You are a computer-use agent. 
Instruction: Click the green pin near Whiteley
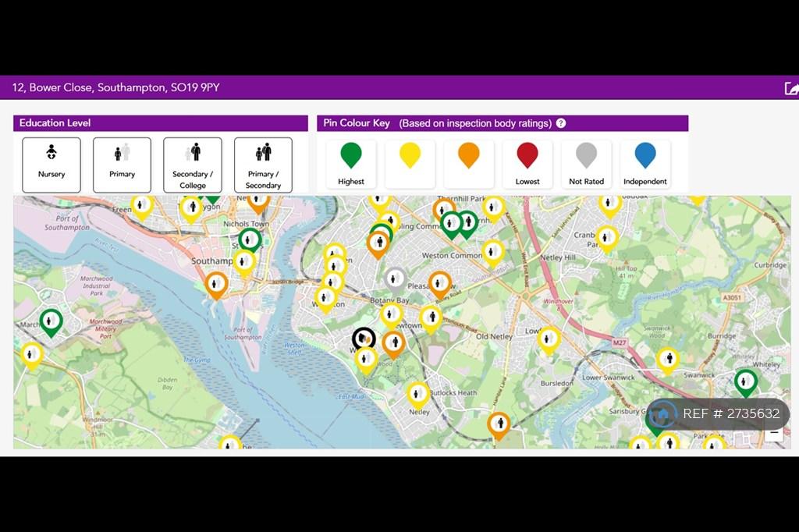pyautogui.click(x=745, y=383)
